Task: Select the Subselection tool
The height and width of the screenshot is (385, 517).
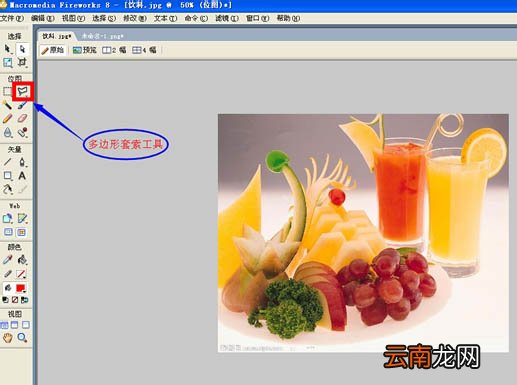Action: (22, 49)
